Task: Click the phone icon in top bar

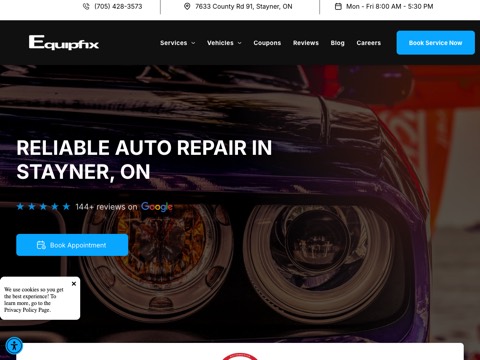Action: point(86,6)
